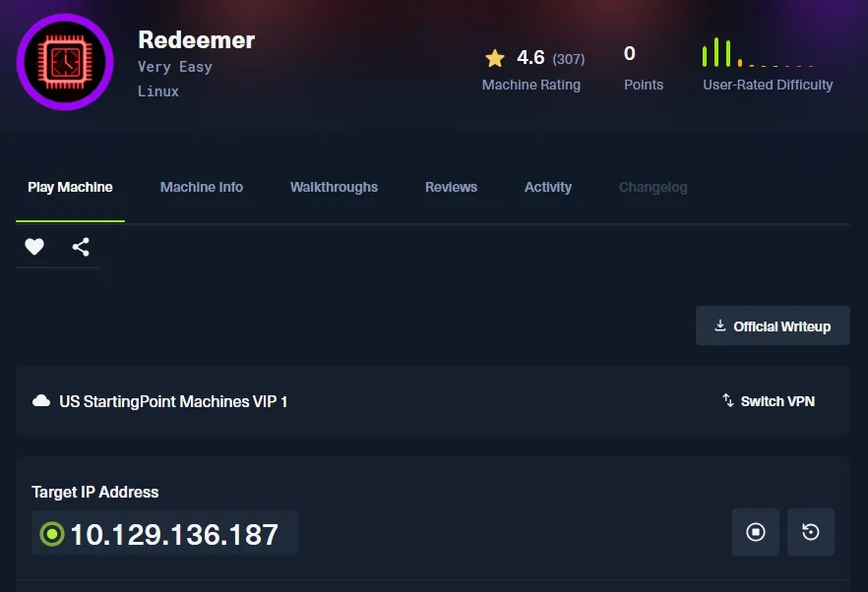Stop the machine using the stop icon
The image size is (868, 592).
[x=756, y=532]
